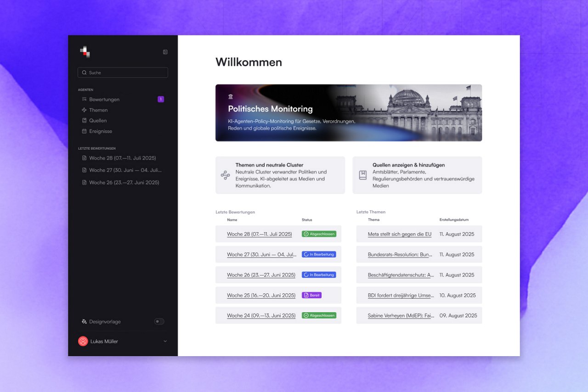This screenshot has width=588, height=392.
Task: Collapse the sidebar panel icon
Action: coord(165,52)
